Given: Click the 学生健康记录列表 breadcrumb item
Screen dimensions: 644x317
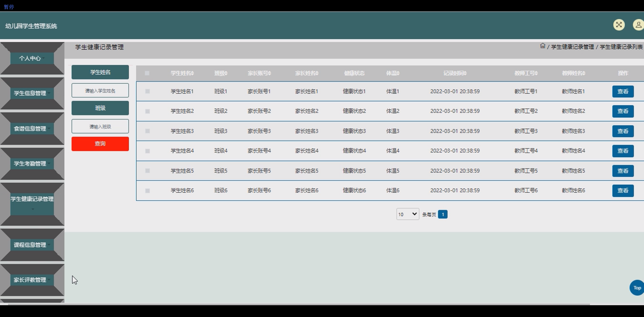Looking at the screenshot, I should point(621,47).
